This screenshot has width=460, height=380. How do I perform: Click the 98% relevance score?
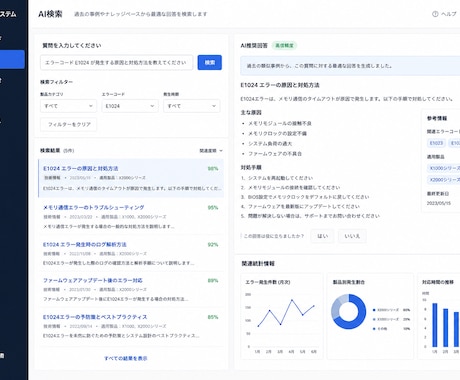click(x=213, y=168)
